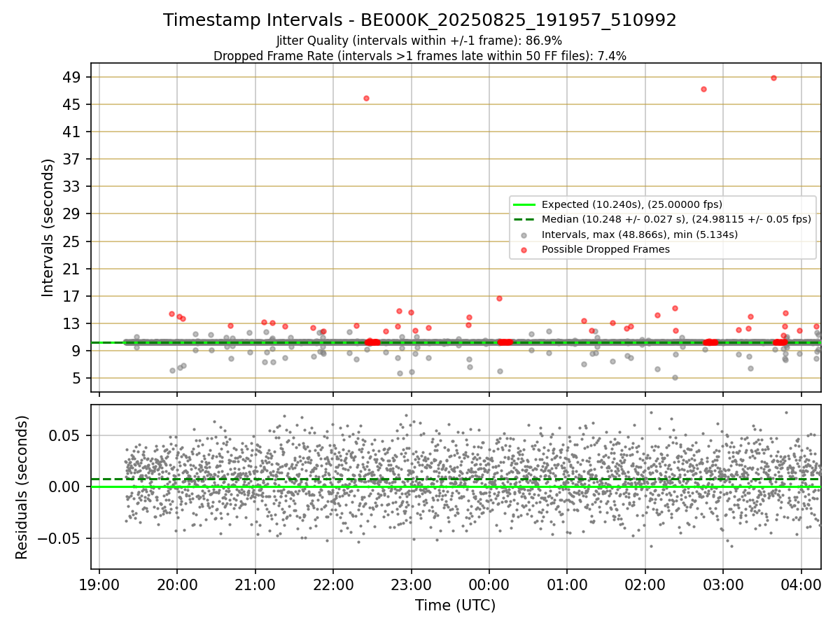
Task: Select the Jitter Quality 86.9% subtitle line
Action: pos(420,41)
